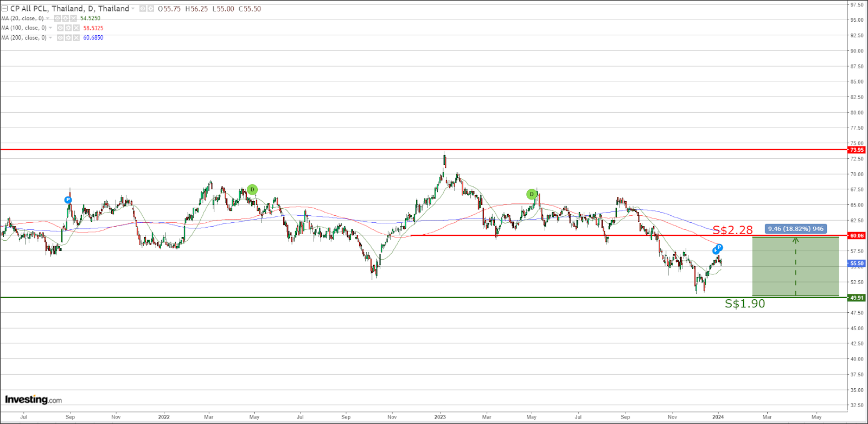
Task: Open MA 200 indicator settings
Action: pyautogui.click(x=68, y=38)
